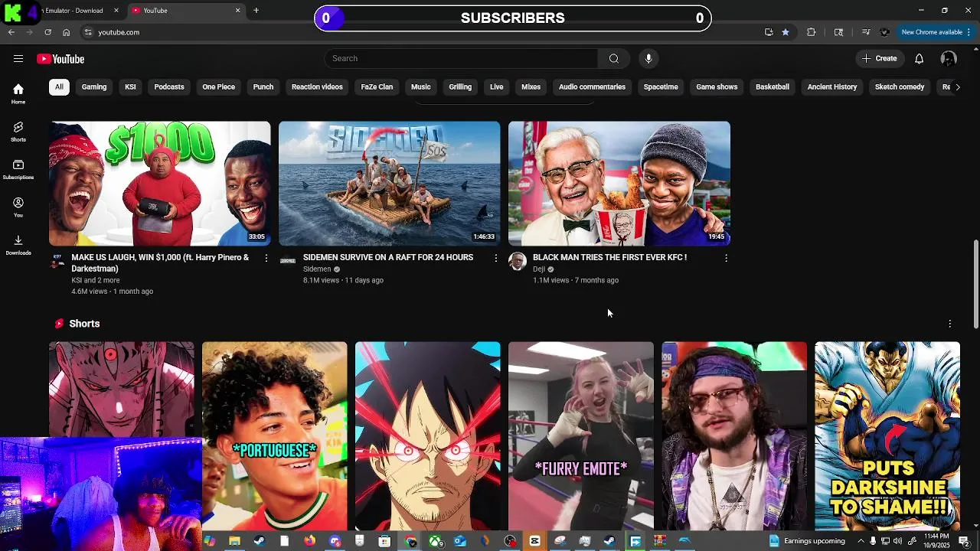Open Shorts shelf more options menu
Image resolution: width=980 pixels, height=551 pixels.
tap(950, 324)
